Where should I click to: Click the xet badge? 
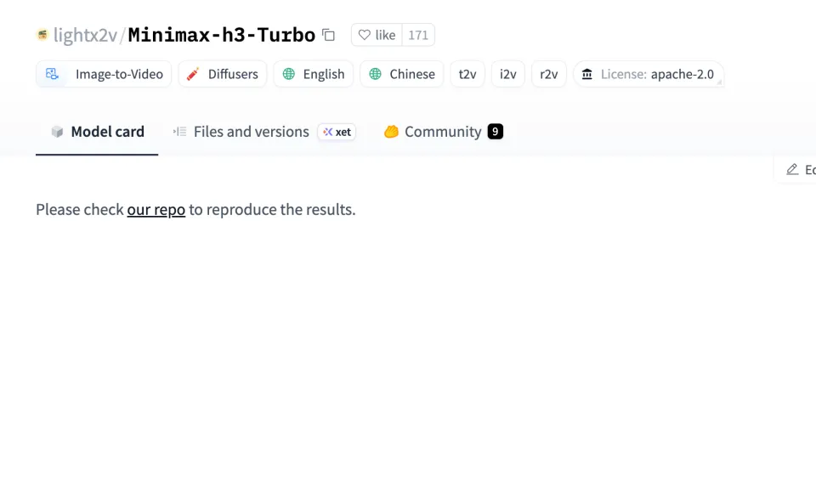[x=337, y=132]
